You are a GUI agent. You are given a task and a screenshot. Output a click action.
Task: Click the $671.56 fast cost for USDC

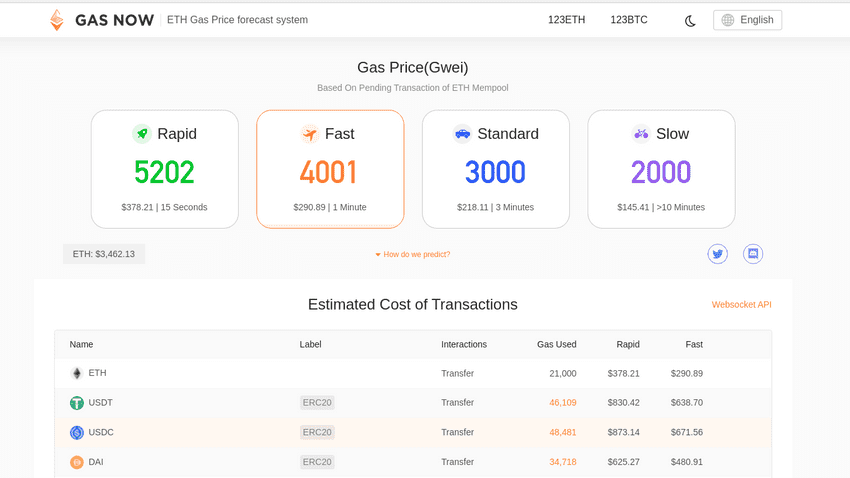(687, 432)
